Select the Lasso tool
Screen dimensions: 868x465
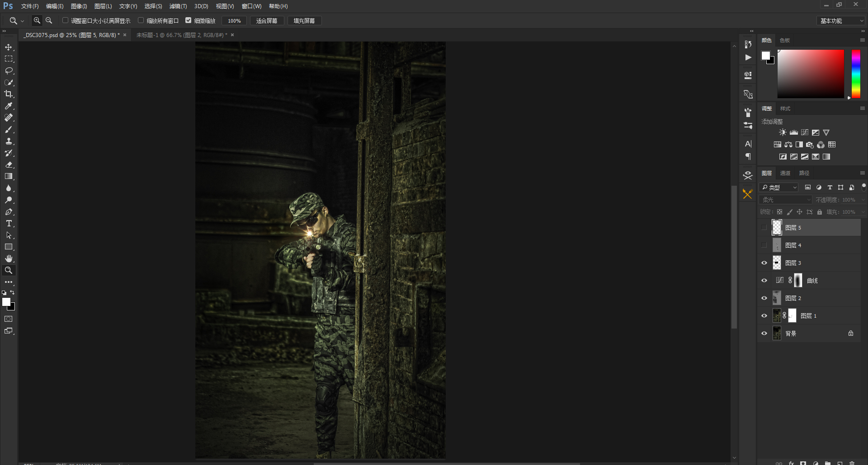pos(9,71)
